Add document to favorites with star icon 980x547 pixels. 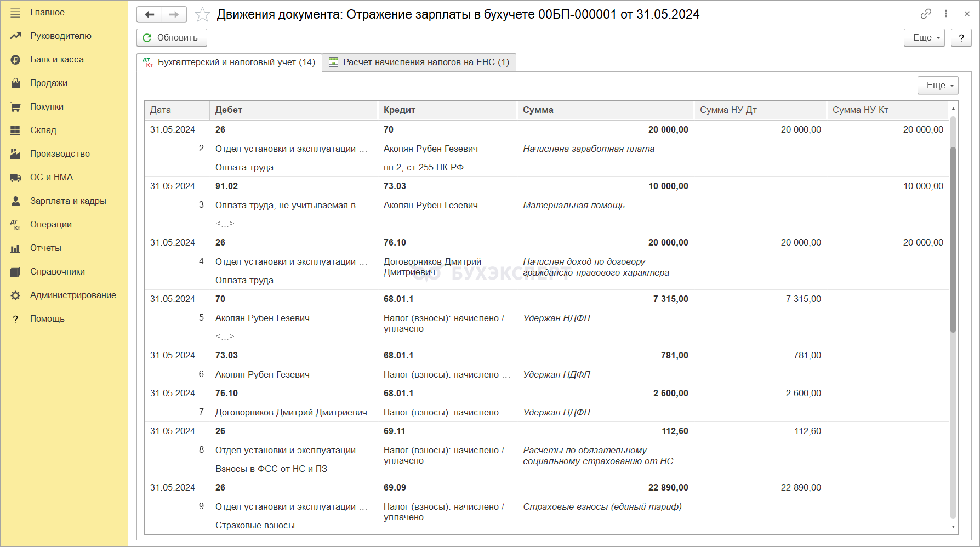pyautogui.click(x=202, y=14)
